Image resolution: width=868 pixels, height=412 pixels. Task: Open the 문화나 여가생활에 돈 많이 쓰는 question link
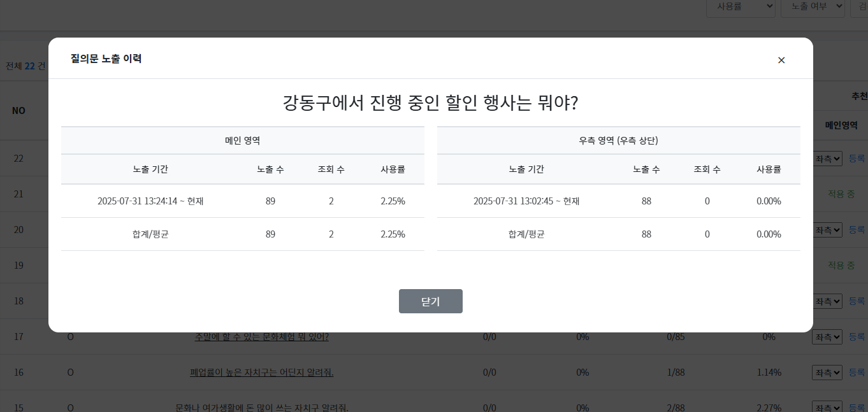click(261, 408)
